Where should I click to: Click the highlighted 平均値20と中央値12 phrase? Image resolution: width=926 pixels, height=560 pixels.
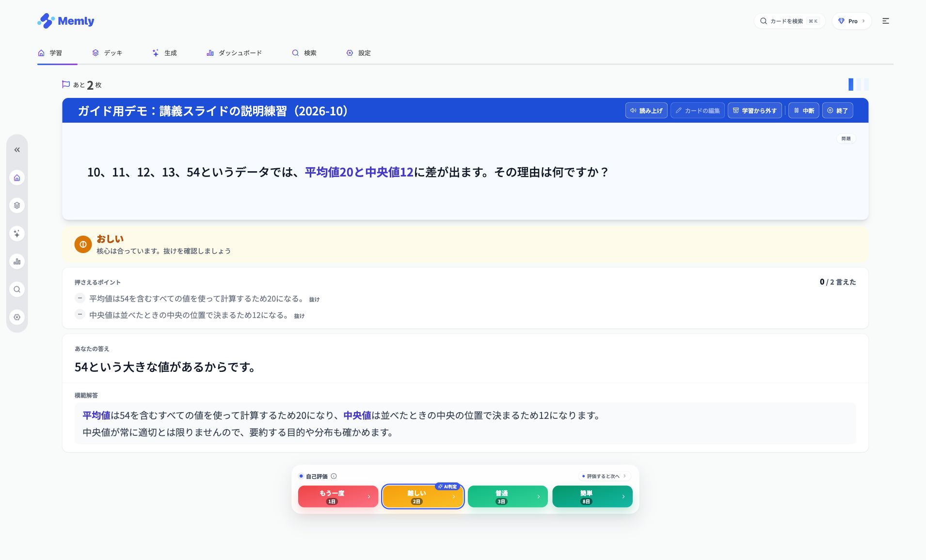(x=359, y=172)
